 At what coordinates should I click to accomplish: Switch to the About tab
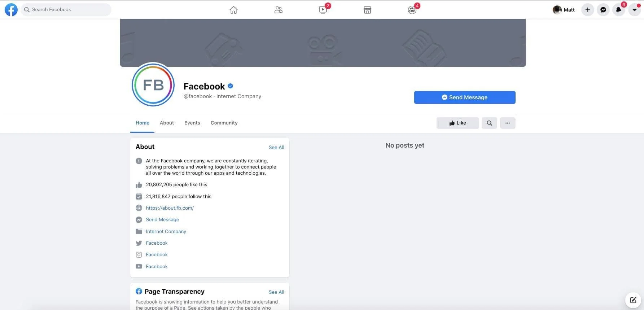(167, 123)
